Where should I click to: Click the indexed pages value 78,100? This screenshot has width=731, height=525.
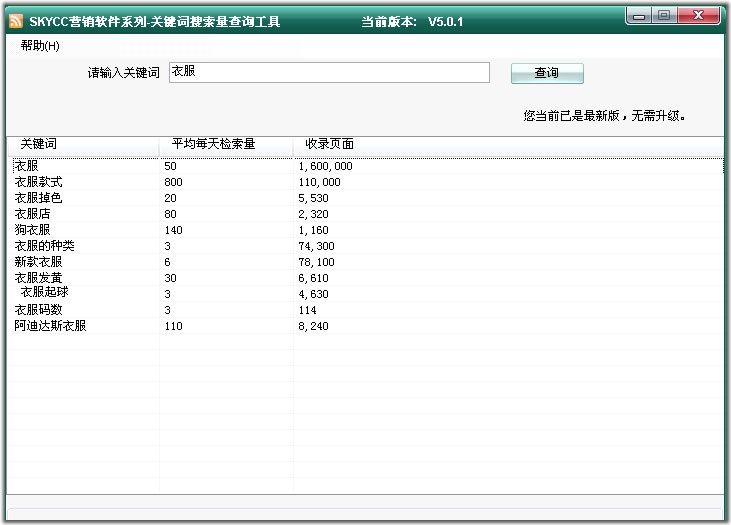317,262
